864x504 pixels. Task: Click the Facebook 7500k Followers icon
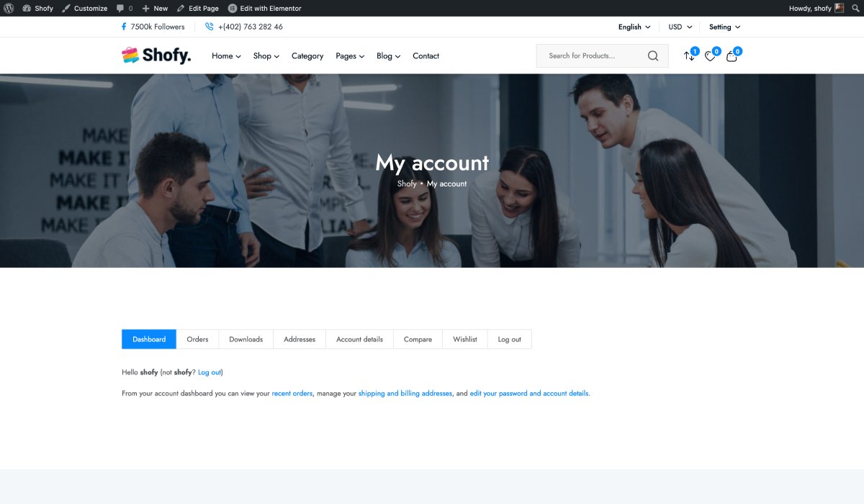(x=124, y=27)
